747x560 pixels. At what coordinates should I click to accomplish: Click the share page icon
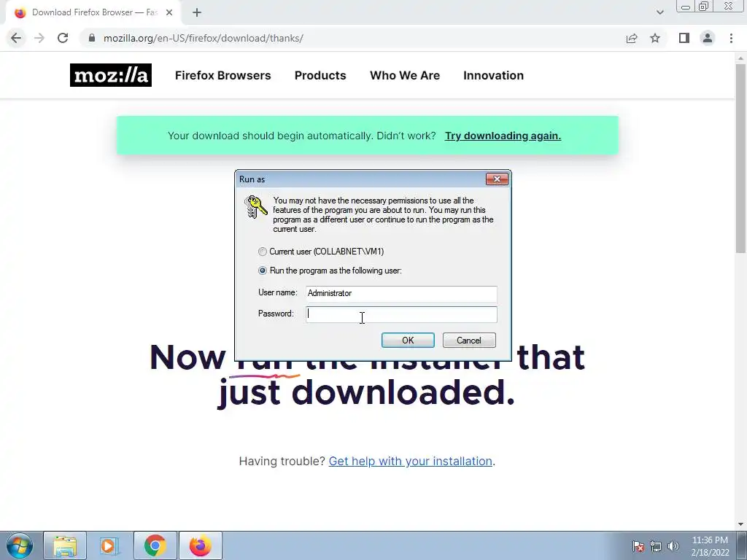pos(632,38)
